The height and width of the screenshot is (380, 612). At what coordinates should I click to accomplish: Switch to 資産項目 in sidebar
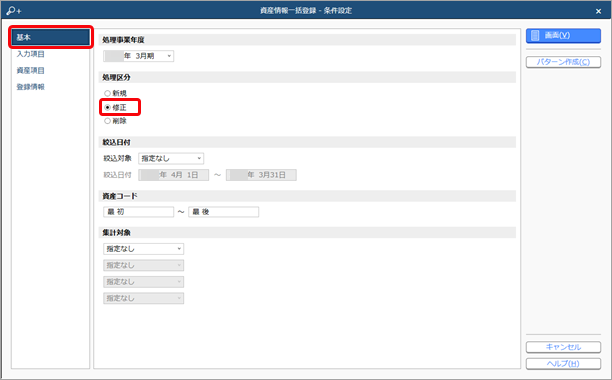(x=30, y=70)
